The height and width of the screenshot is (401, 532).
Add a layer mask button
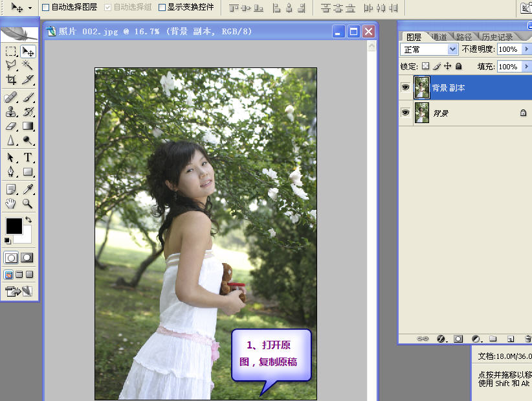[458, 339]
